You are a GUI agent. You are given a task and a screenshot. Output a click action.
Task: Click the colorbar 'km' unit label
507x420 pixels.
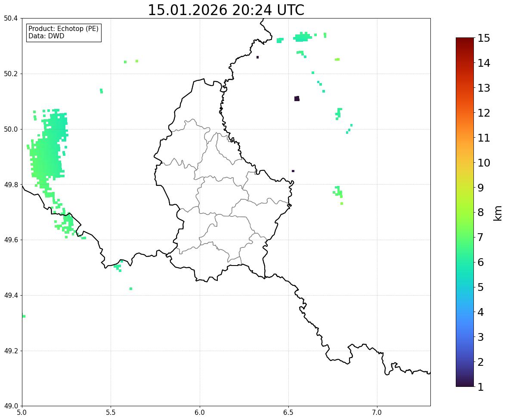(x=498, y=213)
